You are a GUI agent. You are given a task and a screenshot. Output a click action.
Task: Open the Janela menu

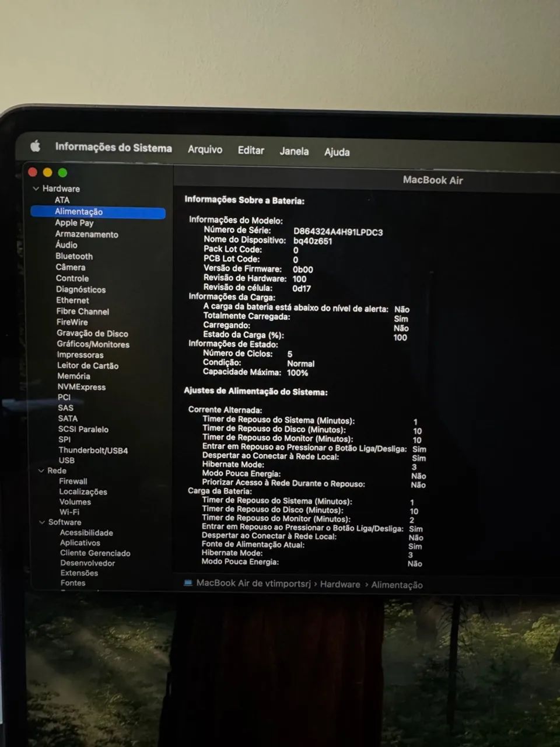294,151
